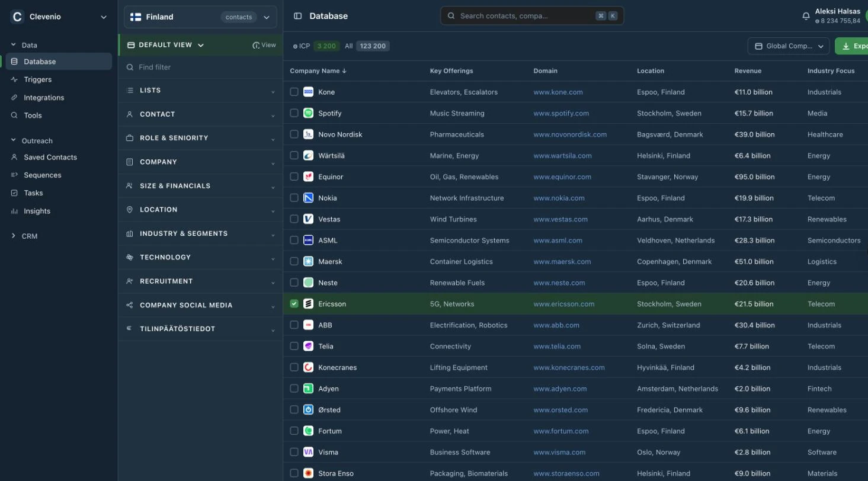Screen dimensions: 868x481
Task: Click the Clevenio logo icon
Action: [x=17, y=17]
